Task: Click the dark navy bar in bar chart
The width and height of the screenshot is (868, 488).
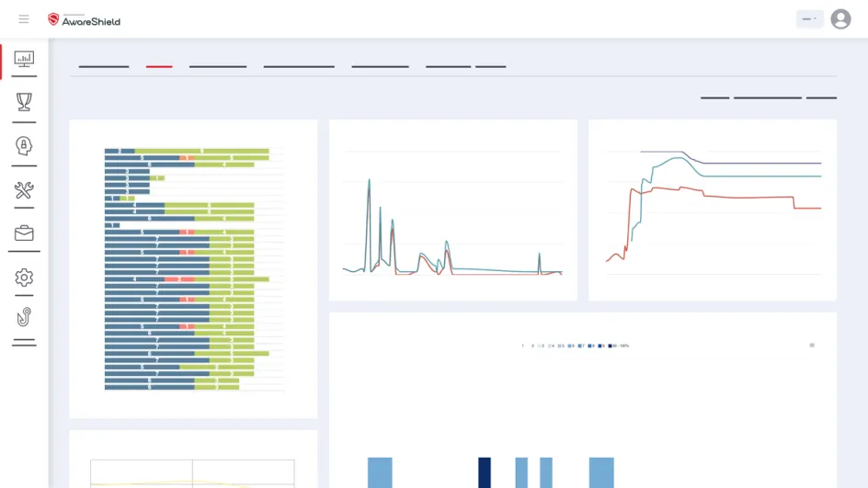Action: pyautogui.click(x=485, y=472)
